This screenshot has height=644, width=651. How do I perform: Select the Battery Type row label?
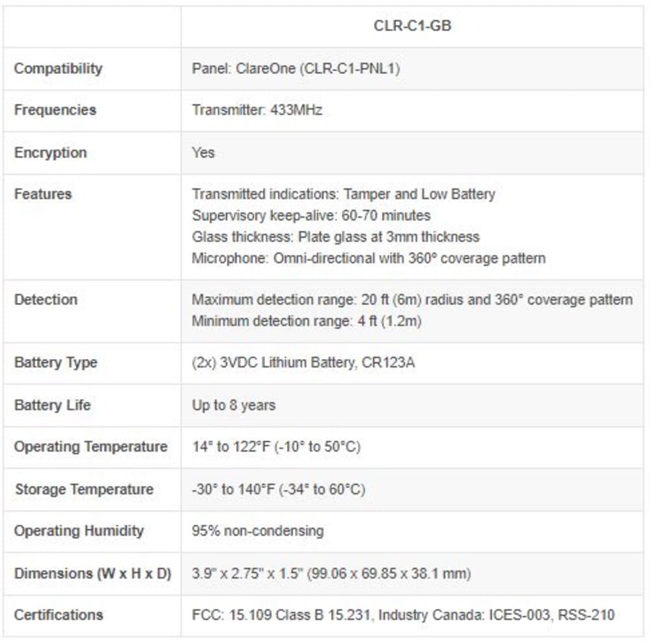55,363
